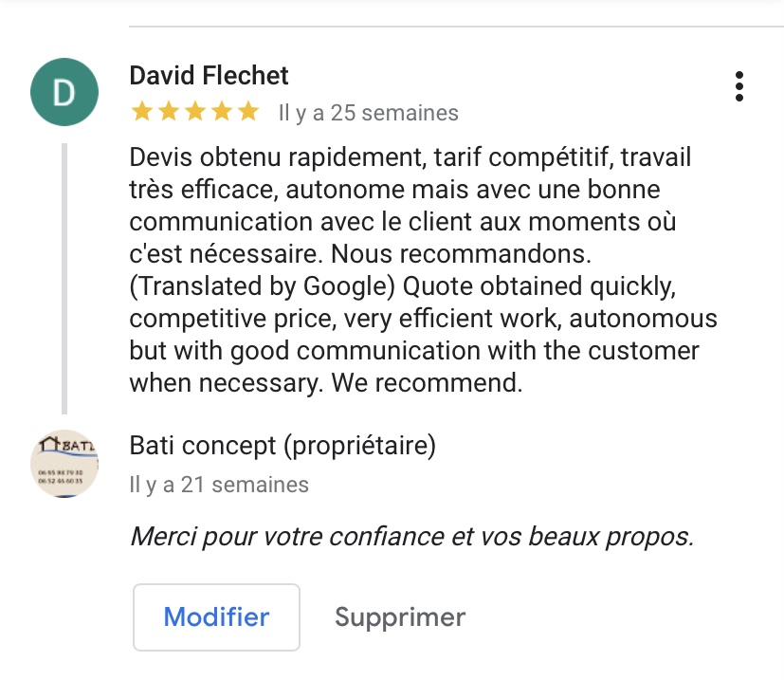The width and height of the screenshot is (784, 680).
Task: Click the English translation 'We recommend.'
Action: [427, 383]
